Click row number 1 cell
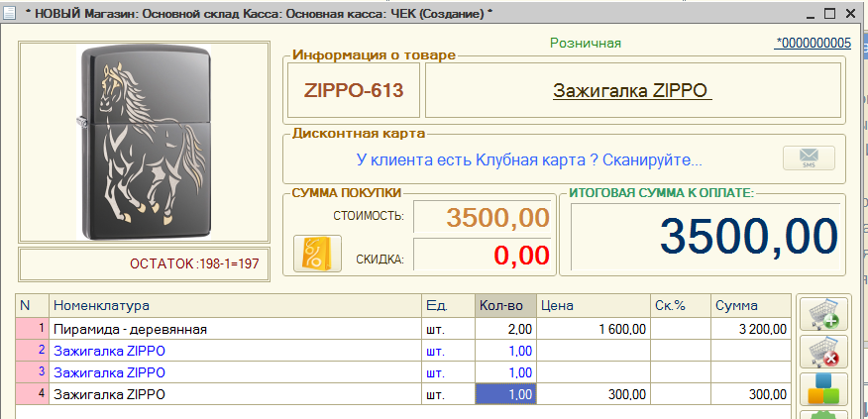The width and height of the screenshot is (868, 419). (33, 329)
